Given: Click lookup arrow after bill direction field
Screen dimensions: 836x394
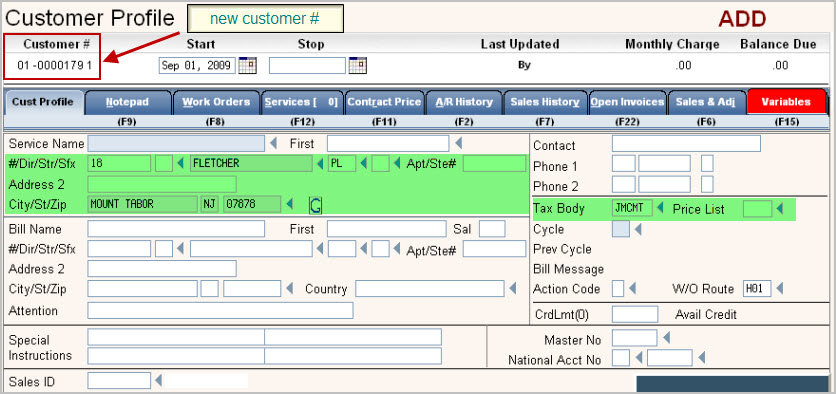Looking at the screenshot, I should [x=180, y=248].
